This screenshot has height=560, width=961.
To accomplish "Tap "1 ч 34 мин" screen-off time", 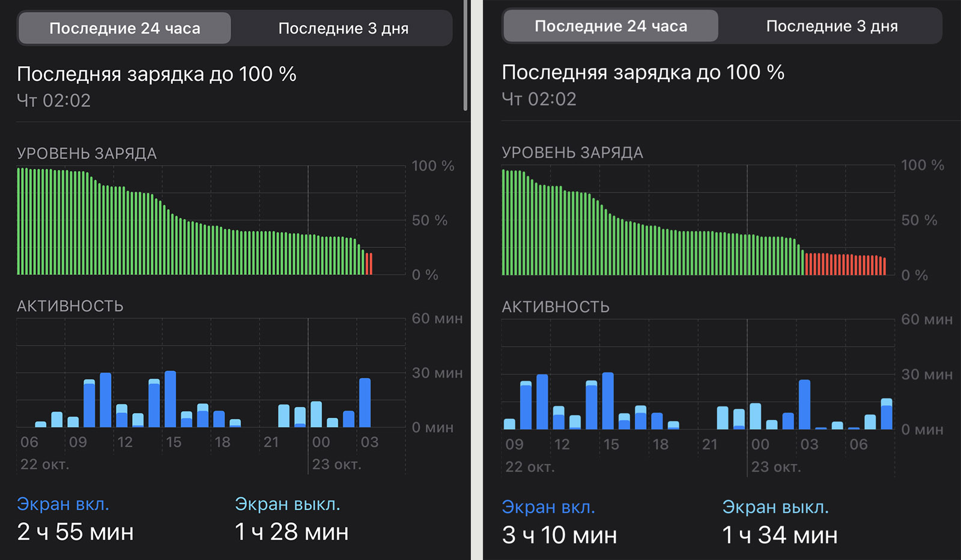I will tap(779, 535).
